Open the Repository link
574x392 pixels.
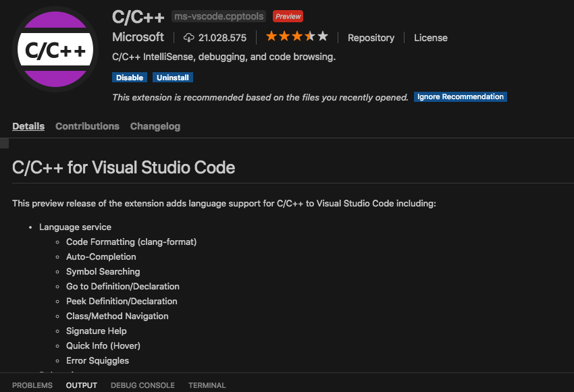coord(371,38)
